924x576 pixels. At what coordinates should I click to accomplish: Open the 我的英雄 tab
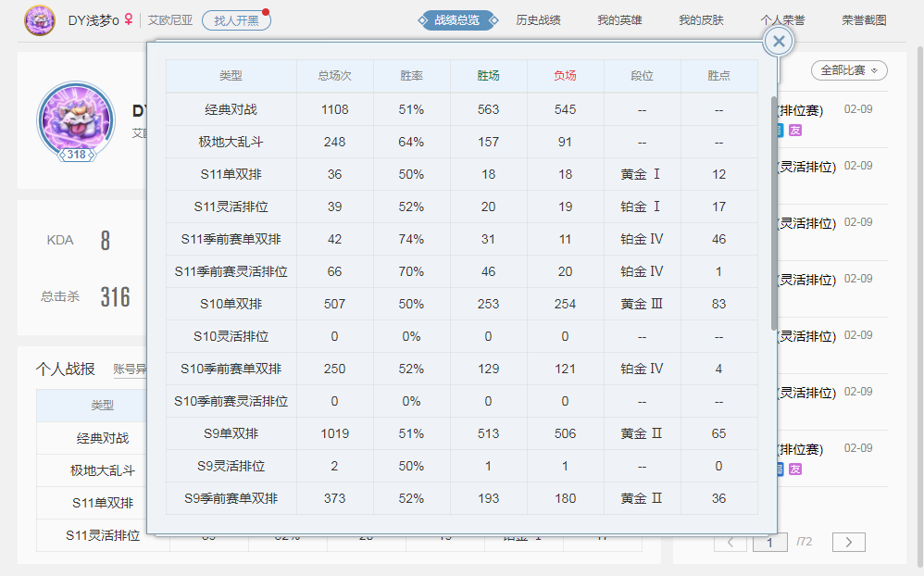click(619, 20)
